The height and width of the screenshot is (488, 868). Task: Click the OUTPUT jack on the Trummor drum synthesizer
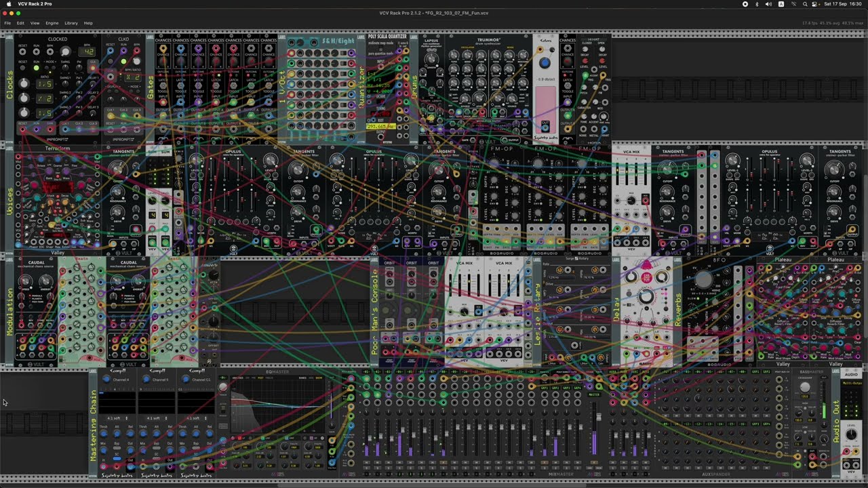tap(504, 140)
